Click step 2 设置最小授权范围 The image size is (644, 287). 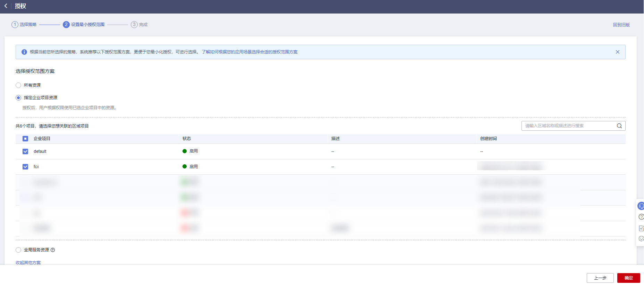tap(84, 25)
